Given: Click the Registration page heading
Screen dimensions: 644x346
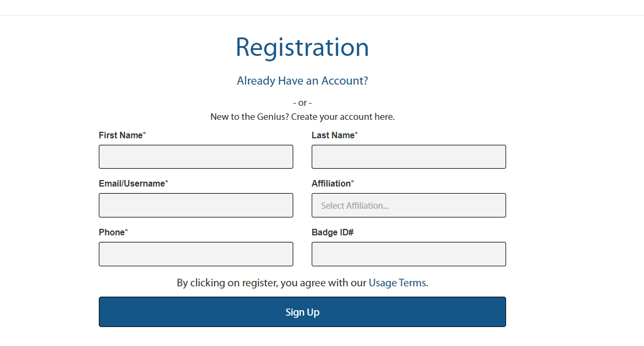Looking at the screenshot, I should (302, 47).
